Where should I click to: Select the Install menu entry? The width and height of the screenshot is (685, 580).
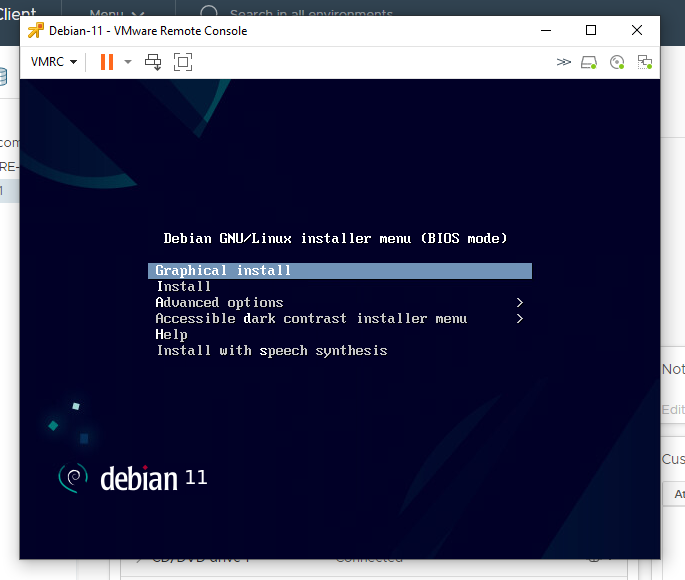183,287
